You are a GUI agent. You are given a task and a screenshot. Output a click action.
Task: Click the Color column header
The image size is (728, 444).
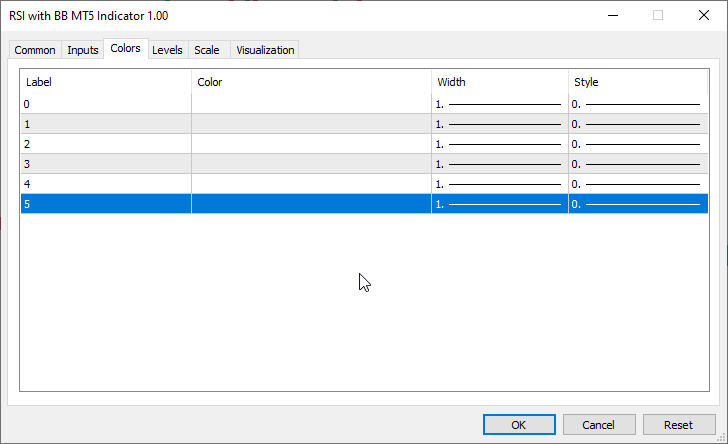(311, 82)
